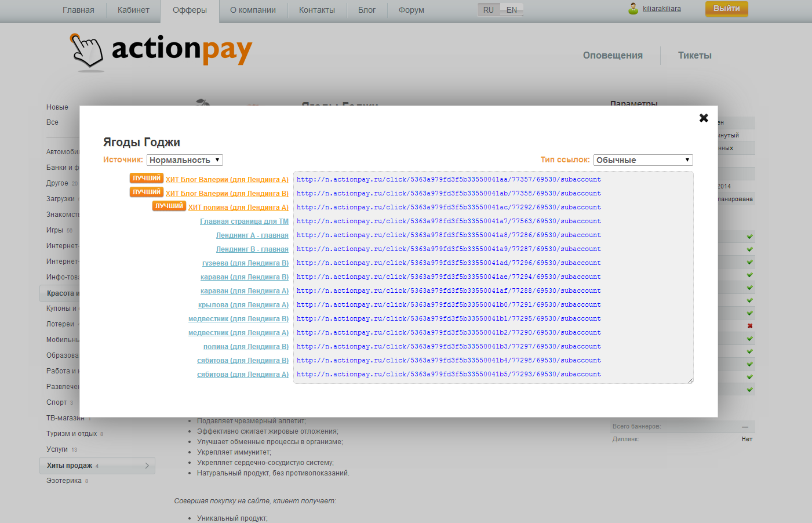Open link ХИТ Блог Валерии (для Лендинга A)
The width and height of the screenshot is (812, 523).
(x=227, y=180)
